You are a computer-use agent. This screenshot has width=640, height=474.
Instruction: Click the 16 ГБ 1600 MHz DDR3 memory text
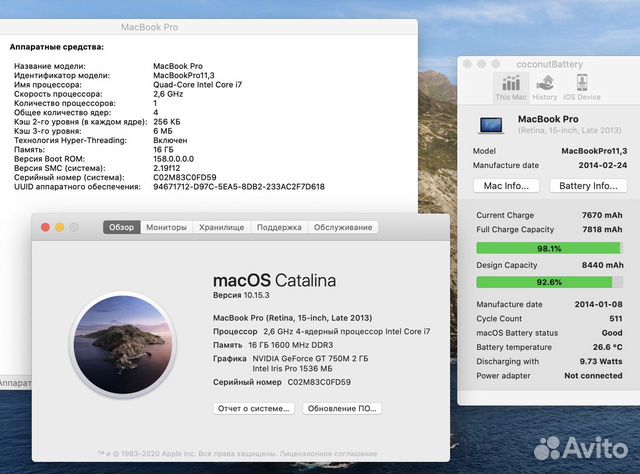click(291, 345)
